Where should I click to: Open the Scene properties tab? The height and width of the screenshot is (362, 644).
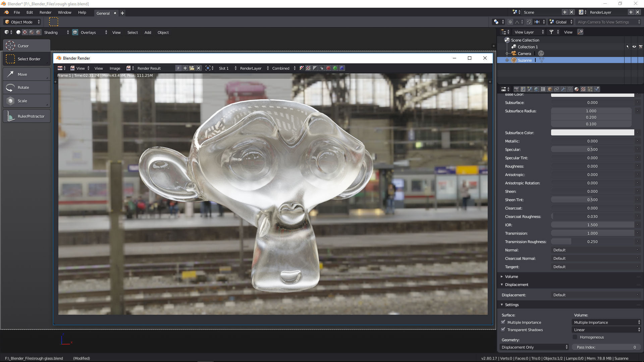[530, 89]
